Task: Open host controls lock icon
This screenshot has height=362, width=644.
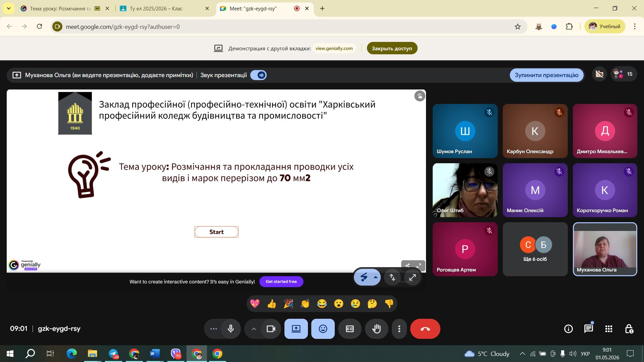Action: click(x=629, y=329)
